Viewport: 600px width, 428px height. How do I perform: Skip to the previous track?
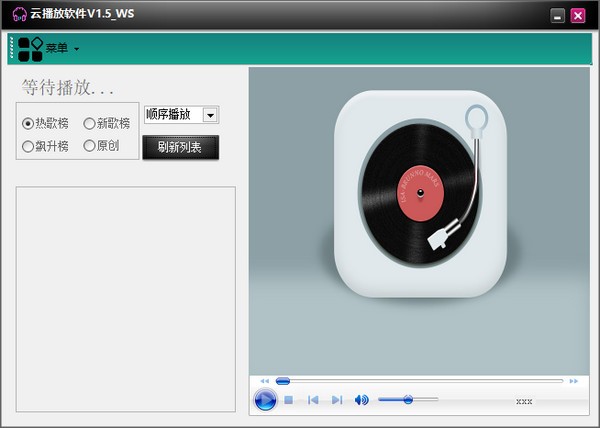pyautogui.click(x=313, y=400)
